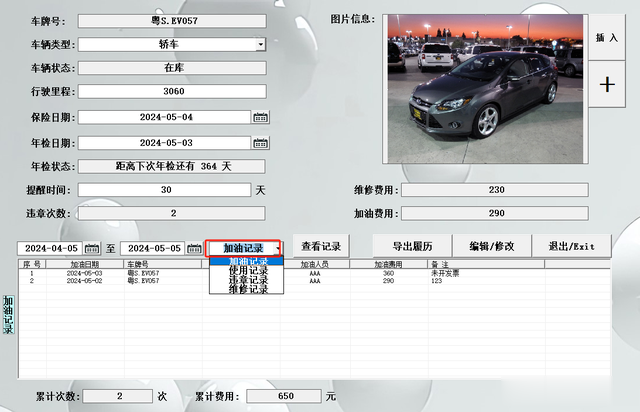The width and height of the screenshot is (640, 412).
Task: Click the 备注 column header
Action: pyautogui.click(x=486, y=264)
